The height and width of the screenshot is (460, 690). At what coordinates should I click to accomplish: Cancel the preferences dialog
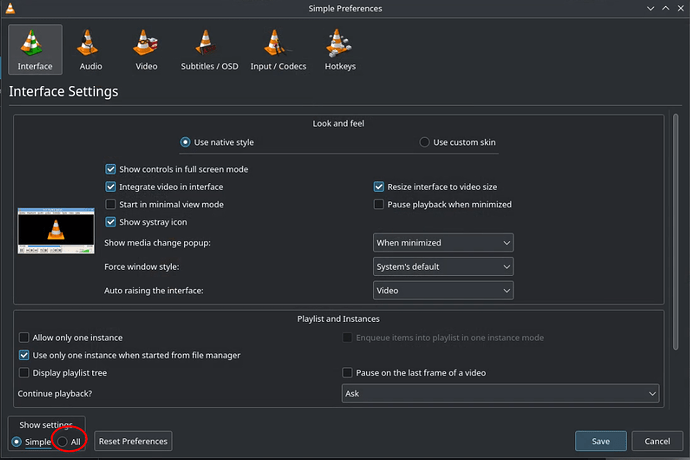coord(657,441)
